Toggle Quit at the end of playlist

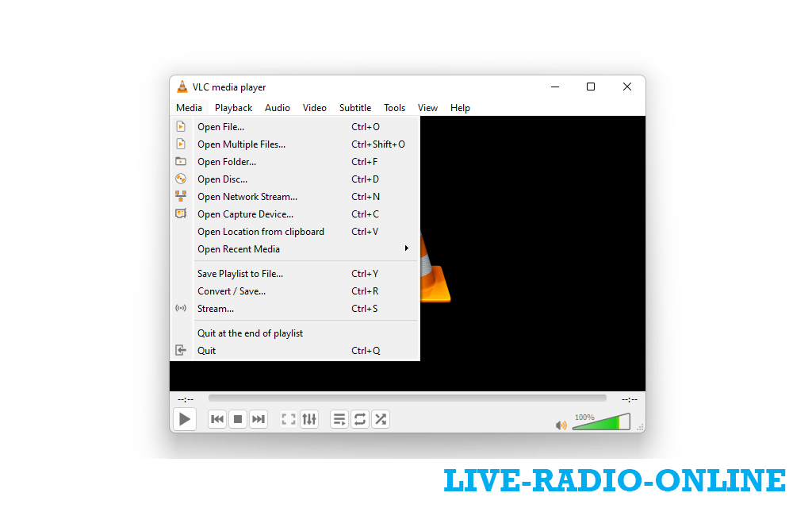[250, 333]
